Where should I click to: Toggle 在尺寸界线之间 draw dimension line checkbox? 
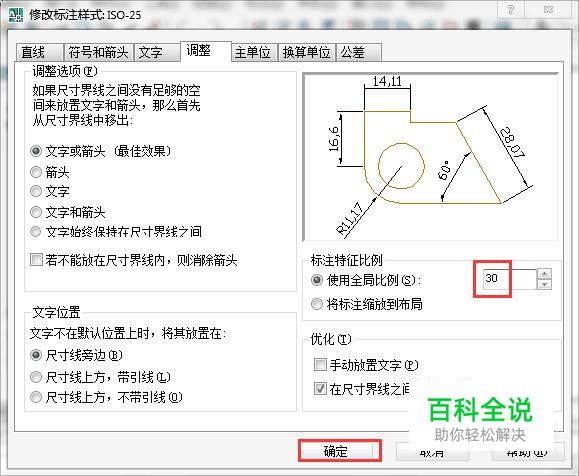[320, 388]
